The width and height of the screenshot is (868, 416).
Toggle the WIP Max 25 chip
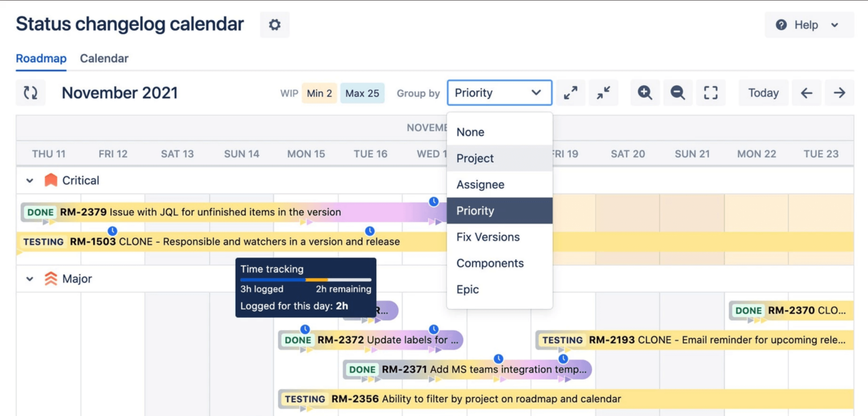[x=362, y=93]
